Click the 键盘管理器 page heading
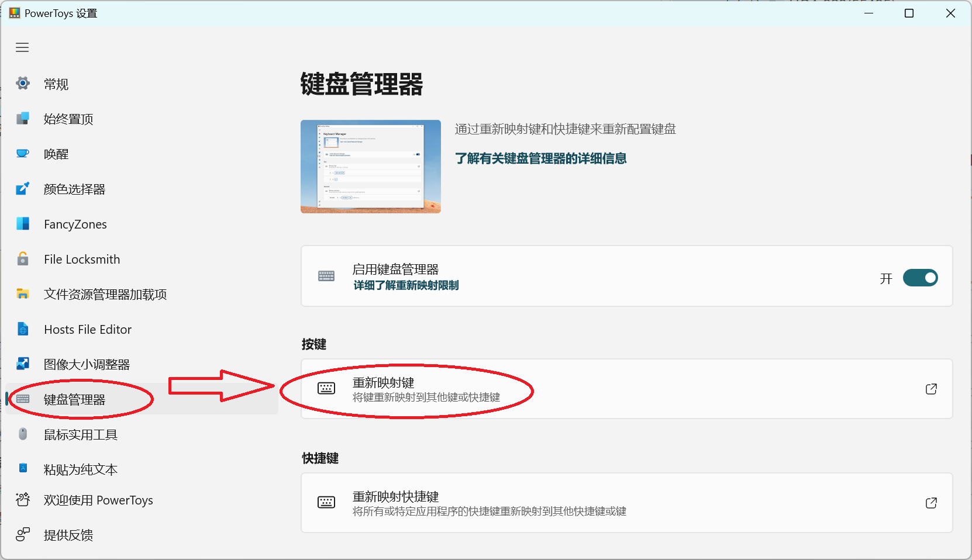The height and width of the screenshot is (560, 972). pos(361,84)
